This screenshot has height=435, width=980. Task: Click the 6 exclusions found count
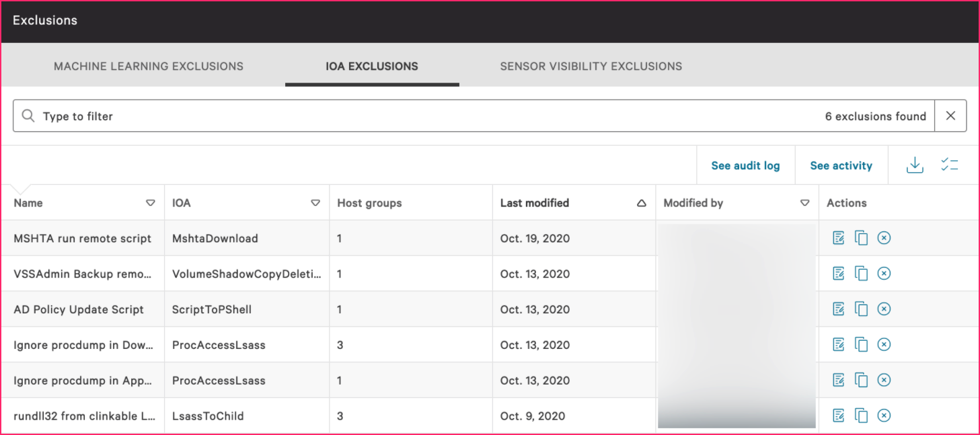876,116
